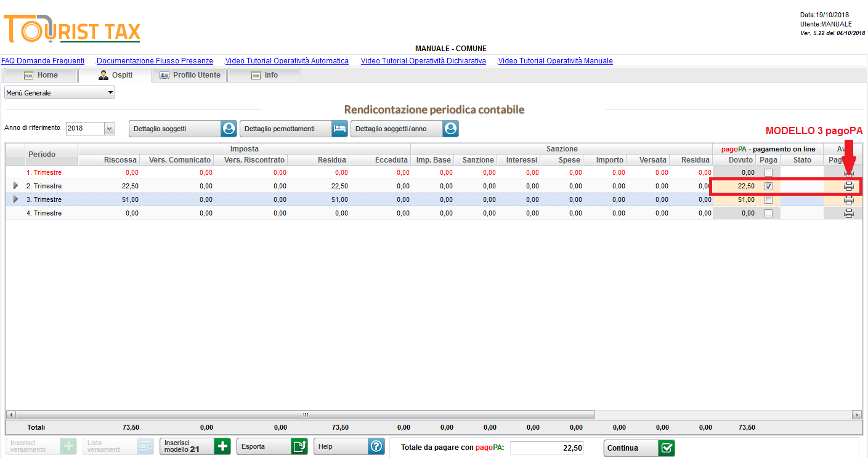Open the Menù Generale dropdown
868x458 pixels.
pos(60,93)
